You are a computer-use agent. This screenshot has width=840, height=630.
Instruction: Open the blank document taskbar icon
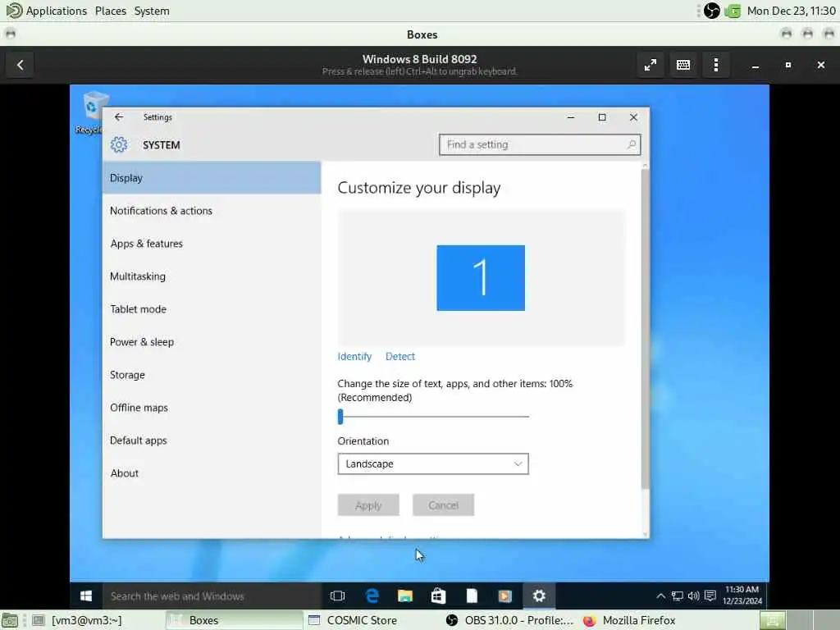[472, 596]
